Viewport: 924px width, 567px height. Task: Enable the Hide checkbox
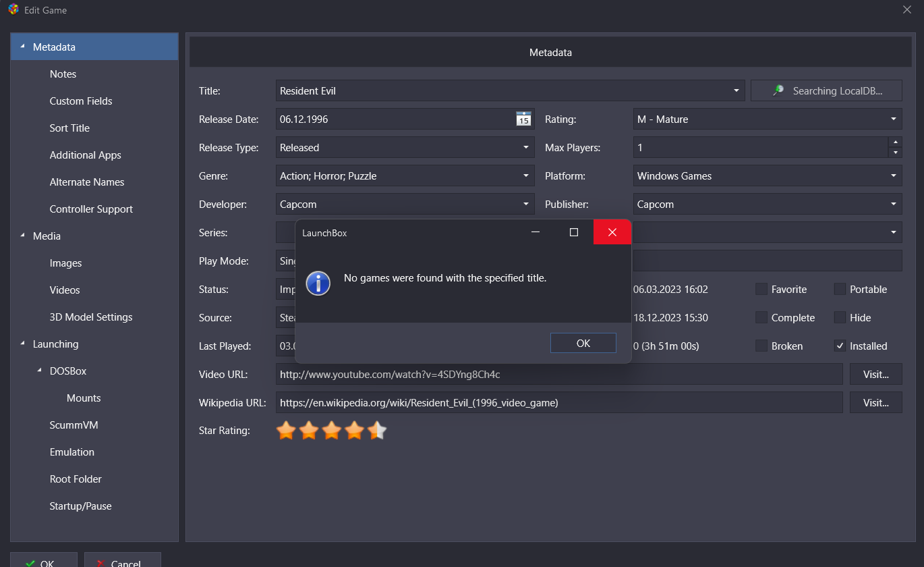(840, 317)
